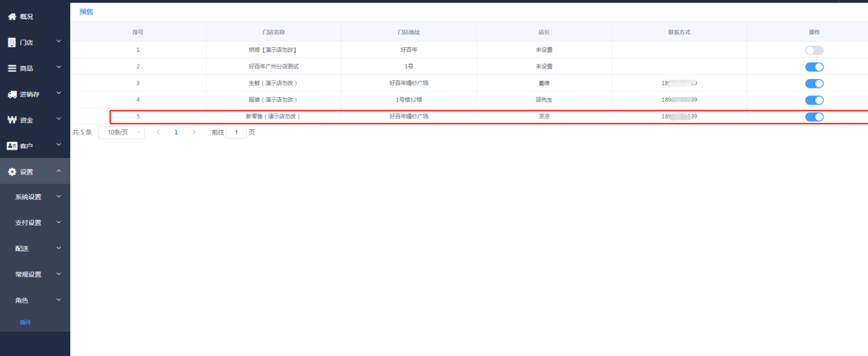The height and width of the screenshot is (356, 868).
Task: Toggle the switch for 新零售（演示店勿改）
Action: click(814, 116)
